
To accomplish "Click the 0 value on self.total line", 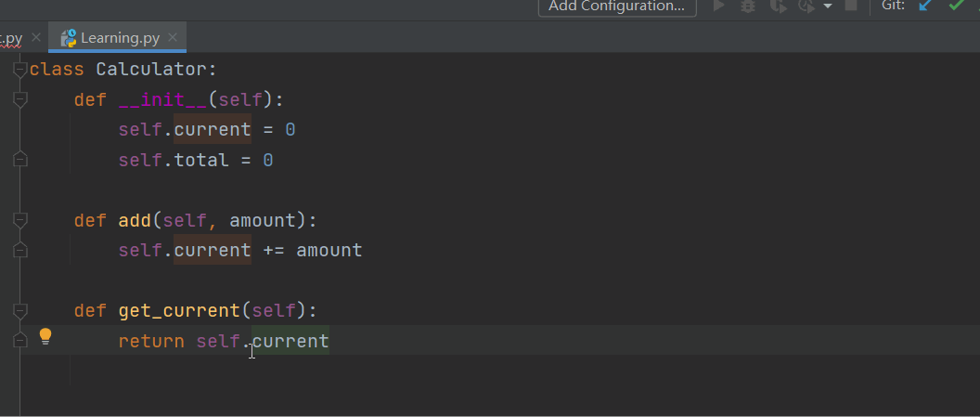I will click(x=268, y=160).
